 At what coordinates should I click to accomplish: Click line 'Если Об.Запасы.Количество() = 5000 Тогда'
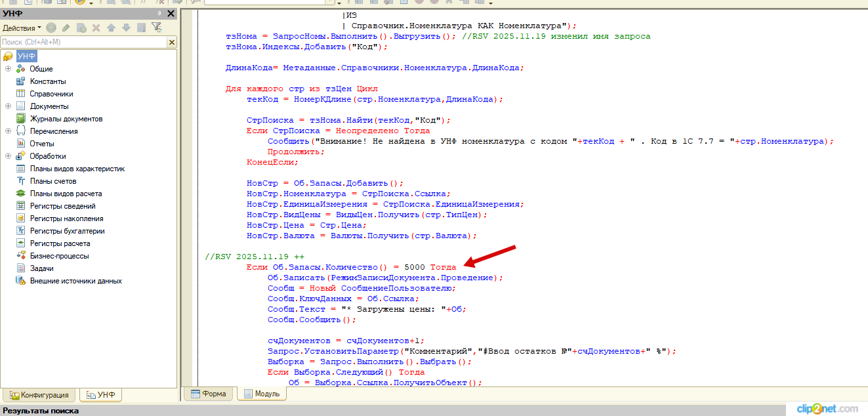click(x=351, y=267)
